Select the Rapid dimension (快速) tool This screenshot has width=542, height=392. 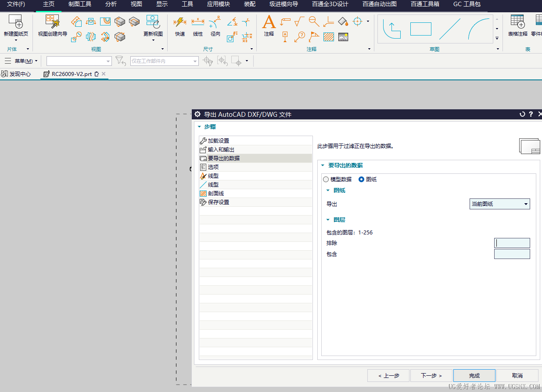point(180,22)
